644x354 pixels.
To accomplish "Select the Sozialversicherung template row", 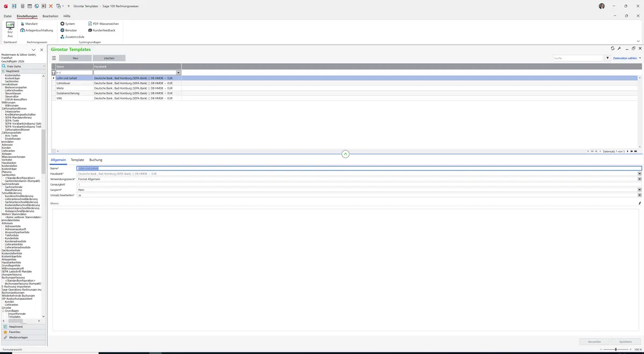I will [x=345, y=93].
